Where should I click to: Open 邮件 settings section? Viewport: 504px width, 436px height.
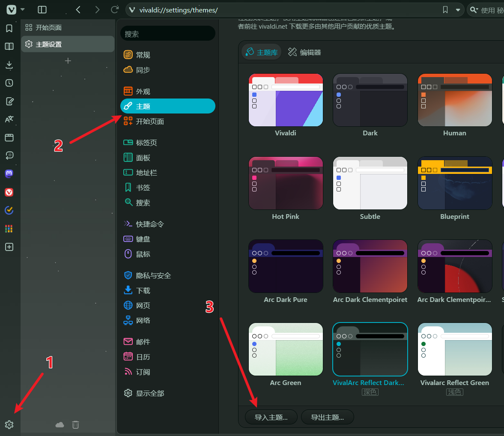click(x=168, y=342)
